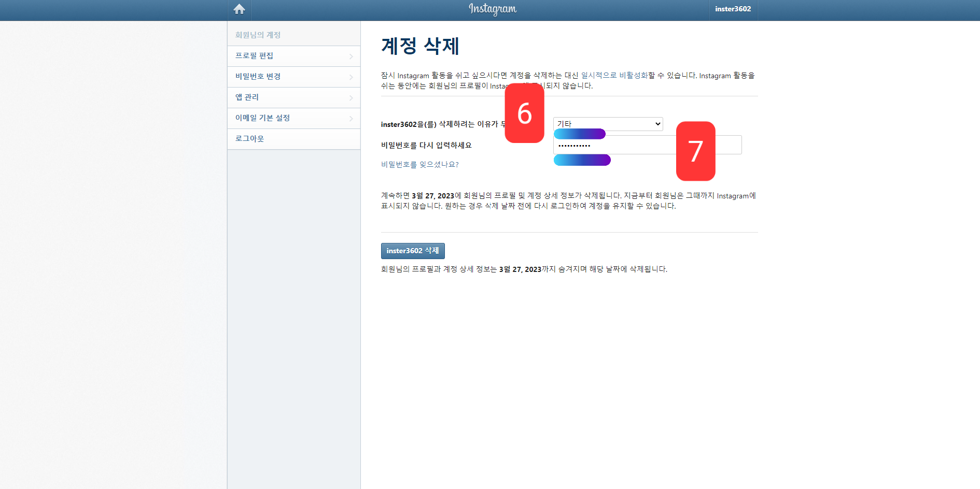Open 프로필 편집 in the sidebar
The width and height of the screenshot is (980, 489).
(294, 56)
